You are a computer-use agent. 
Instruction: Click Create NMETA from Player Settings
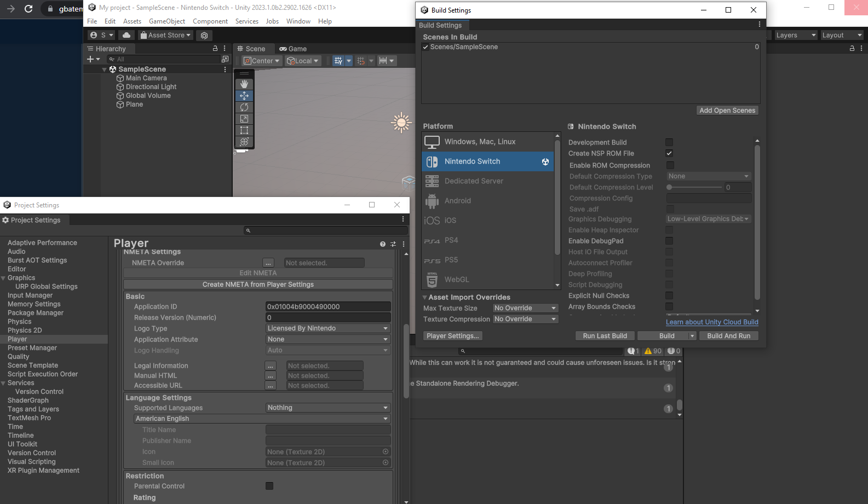258,285
